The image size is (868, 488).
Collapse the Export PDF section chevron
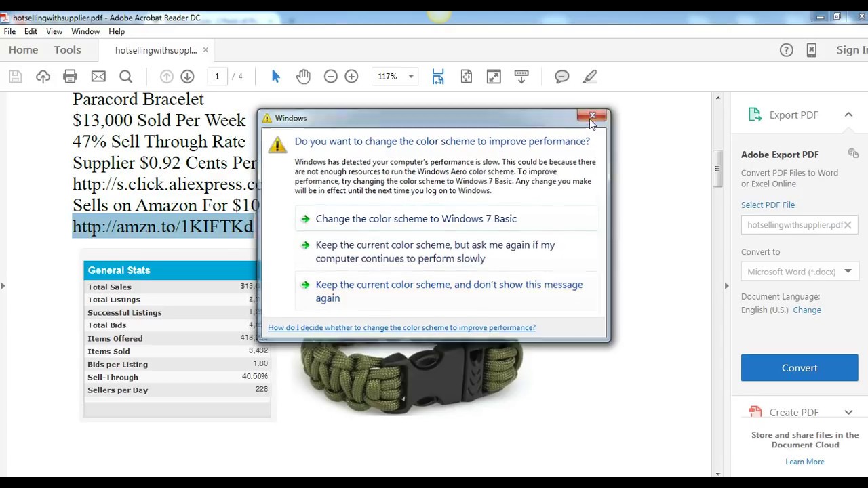pyautogui.click(x=848, y=115)
